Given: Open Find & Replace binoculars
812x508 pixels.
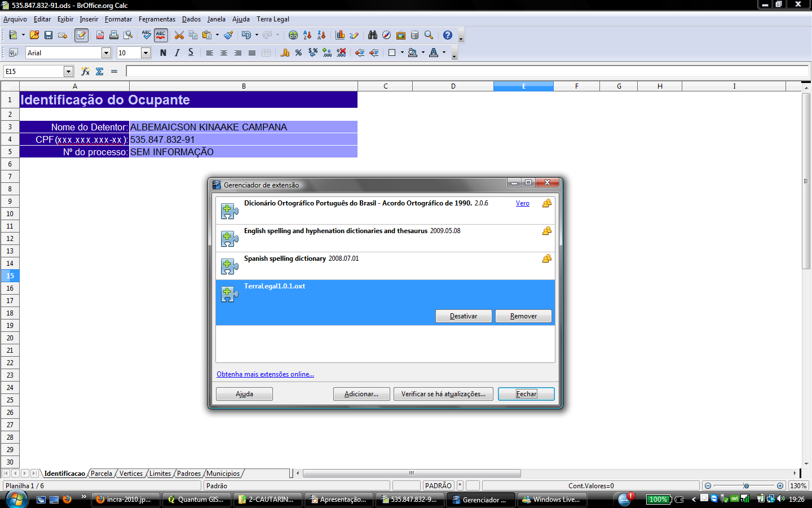Looking at the screenshot, I should pos(373,35).
